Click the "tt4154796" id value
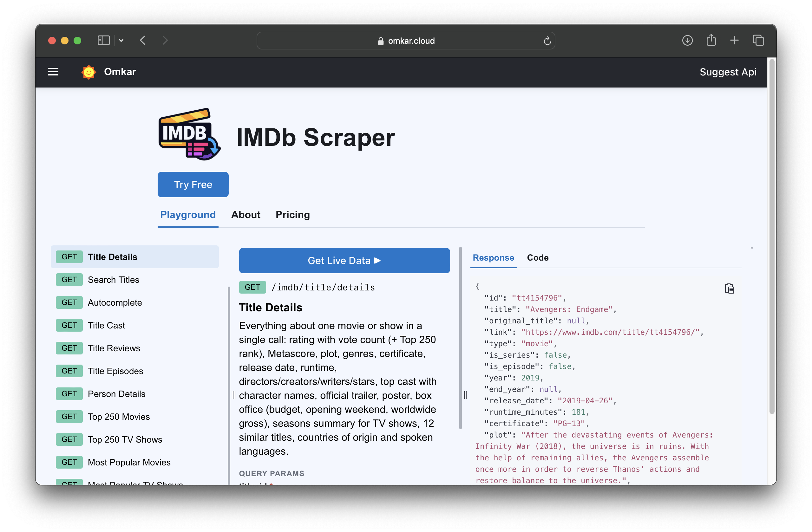Image resolution: width=812 pixels, height=532 pixels. pyautogui.click(x=536, y=298)
